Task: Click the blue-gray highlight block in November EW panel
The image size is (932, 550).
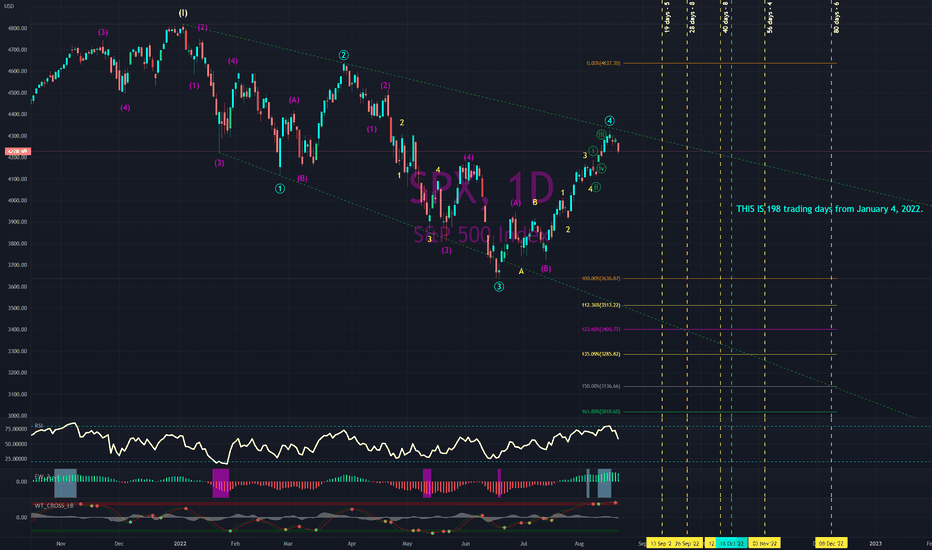Action: click(x=65, y=483)
